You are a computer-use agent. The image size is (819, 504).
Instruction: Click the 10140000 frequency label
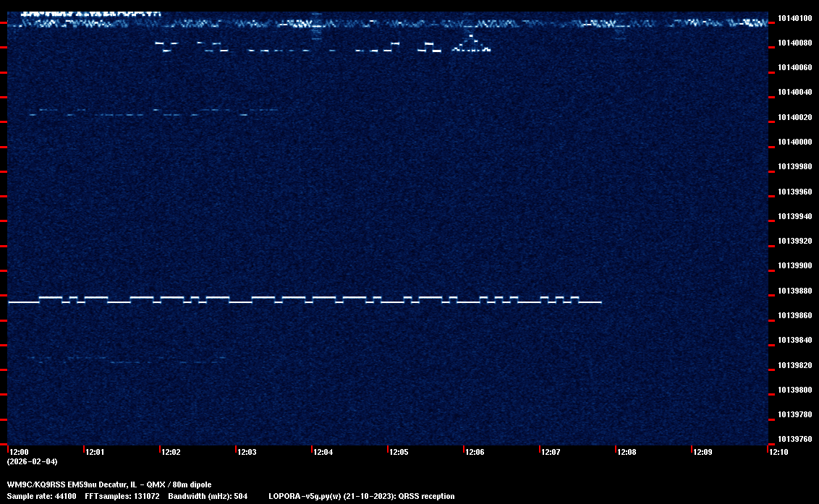(795, 142)
